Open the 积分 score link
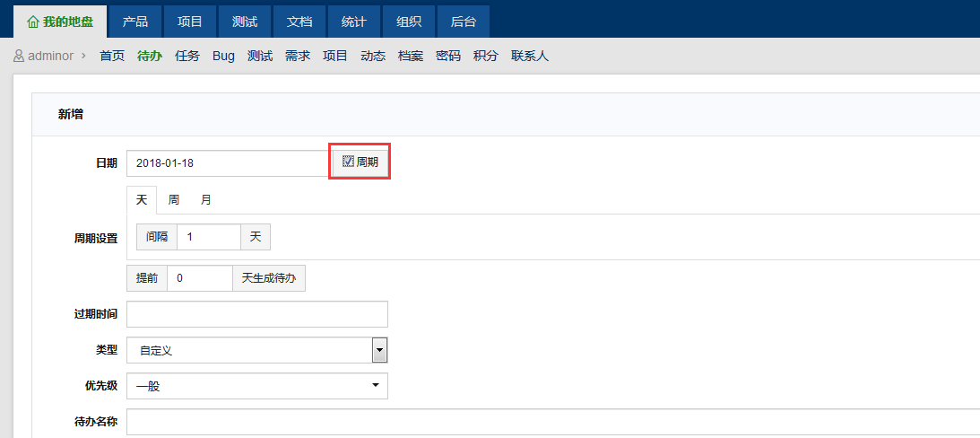This screenshot has width=980, height=438. click(x=486, y=57)
